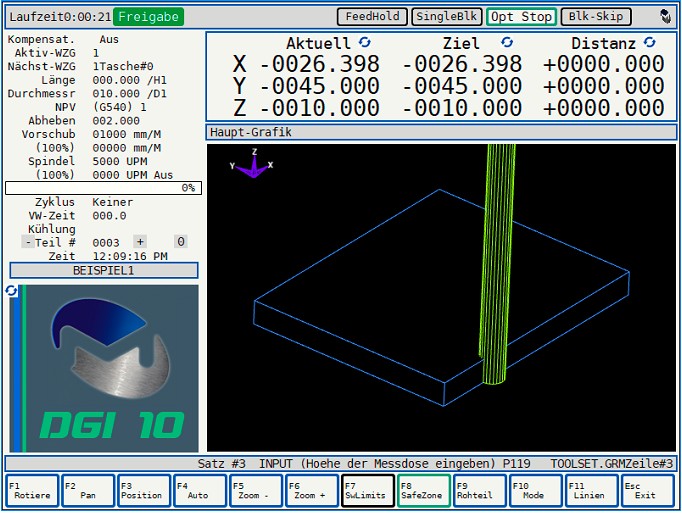Image resolution: width=682 pixels, height=513 pixels.
Task: Click the machine icon in top-right corner
Action: (x=665, y=17)
